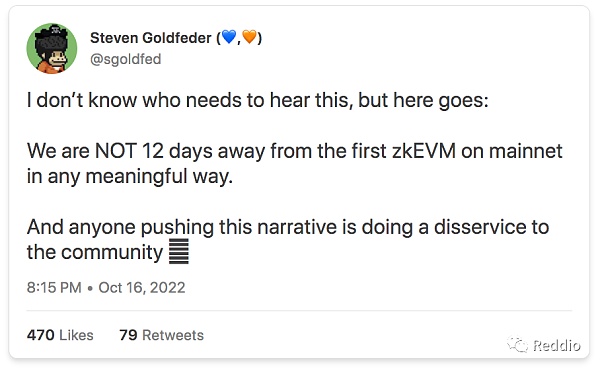Image resolution: width=600 pixels, height=370 pixels.
Task: Click the stacked lines emoji after community
Action: click(179, 251)
